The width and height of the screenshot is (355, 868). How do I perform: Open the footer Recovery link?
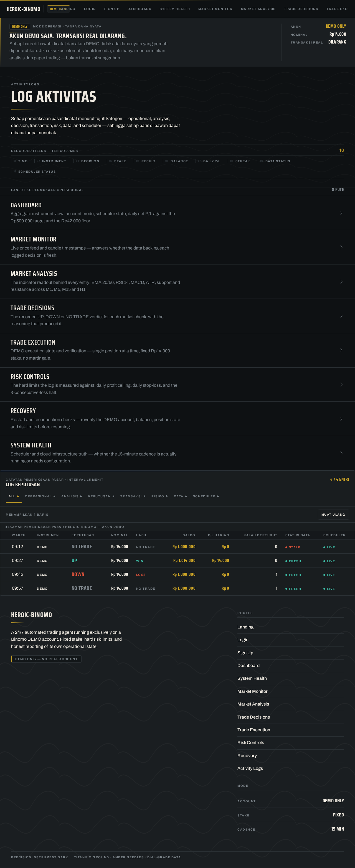[x=247, y=755]
